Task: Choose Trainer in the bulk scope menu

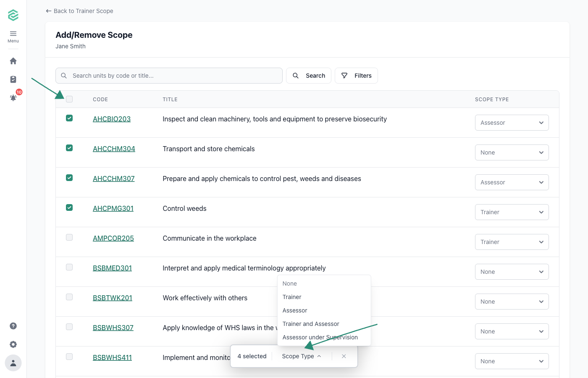Action: click(x=324, y=297)
